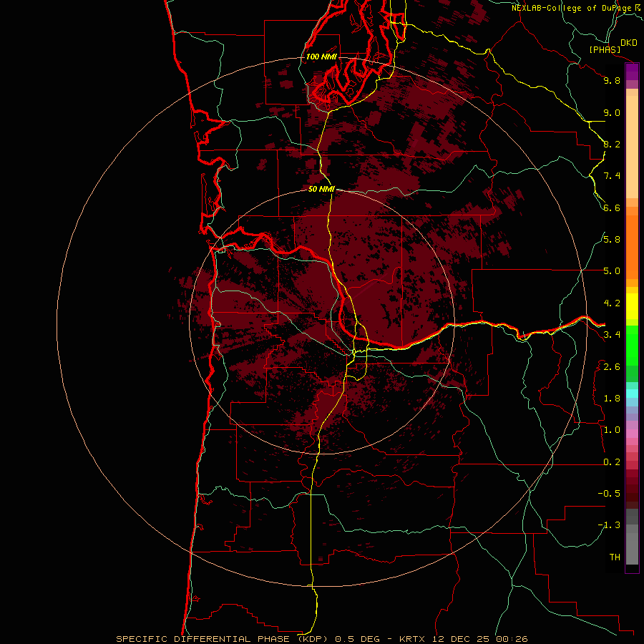The image size is (644, 644).
Task: Click the 1.8 scale value
Action: tap(612, 399)
